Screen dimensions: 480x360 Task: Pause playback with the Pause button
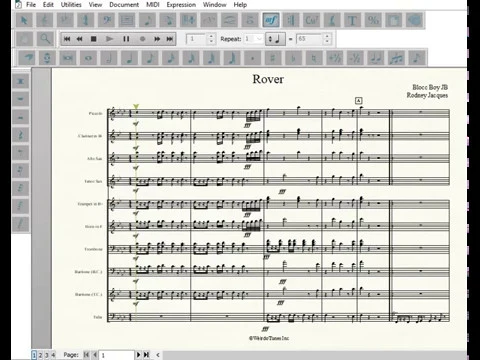coord(126,39)
